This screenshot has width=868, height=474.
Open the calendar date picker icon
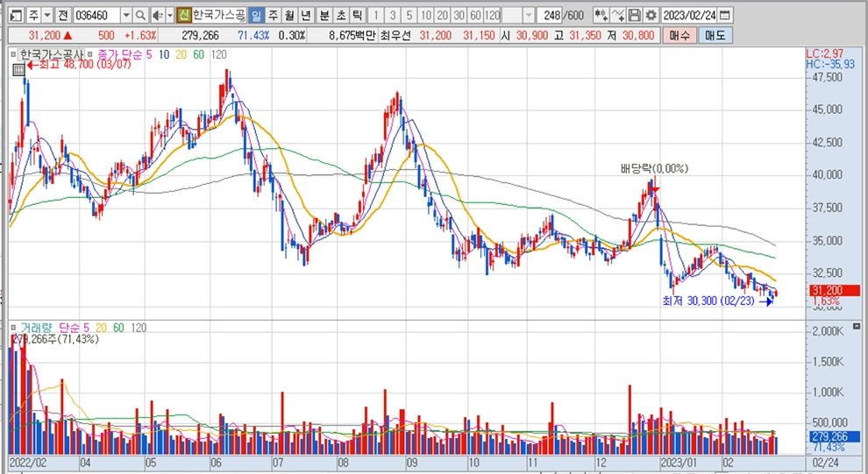click(x=725, y=16)
